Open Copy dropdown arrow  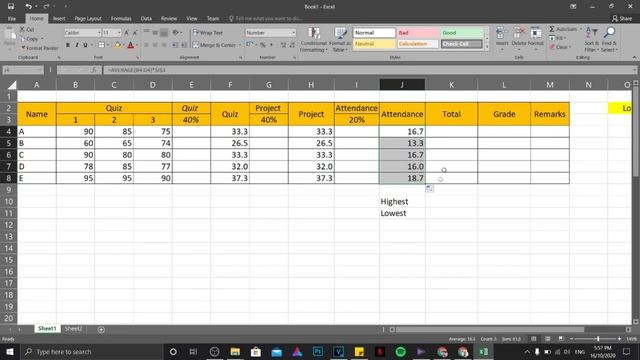point(42,39)
